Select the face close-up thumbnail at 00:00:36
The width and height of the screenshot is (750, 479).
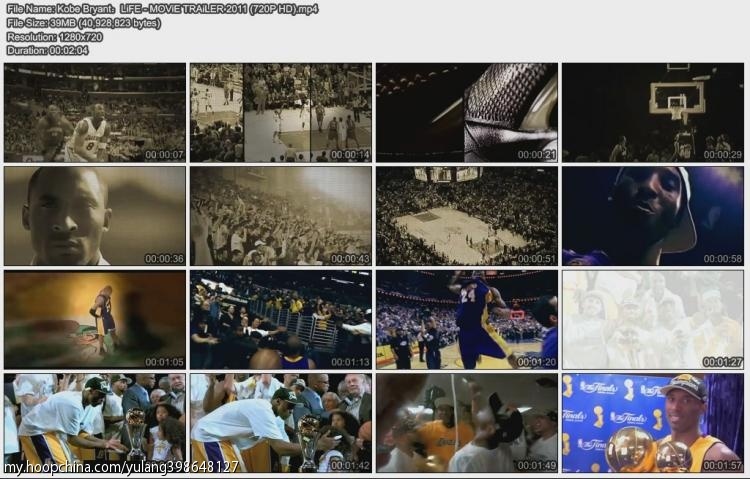95,216
